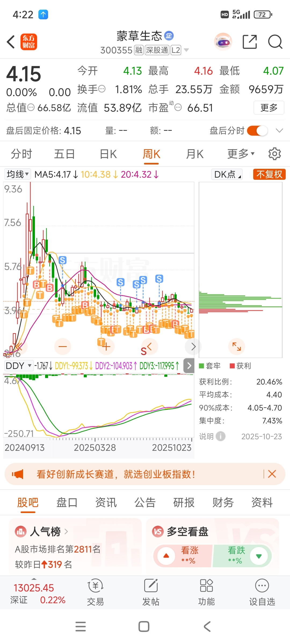The image size is (290, 644).
Task: Tap the 20250328 date marker
Action: coord(95,448)
